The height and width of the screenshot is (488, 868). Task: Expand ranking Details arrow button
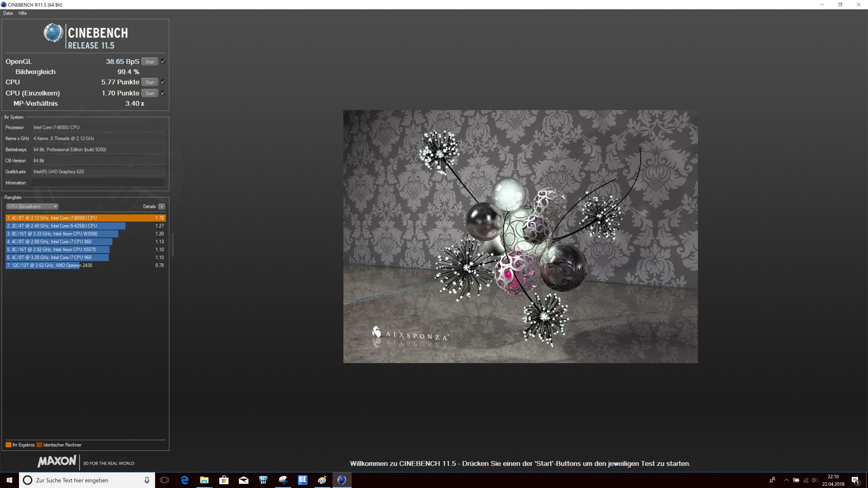tap(161, 206)
